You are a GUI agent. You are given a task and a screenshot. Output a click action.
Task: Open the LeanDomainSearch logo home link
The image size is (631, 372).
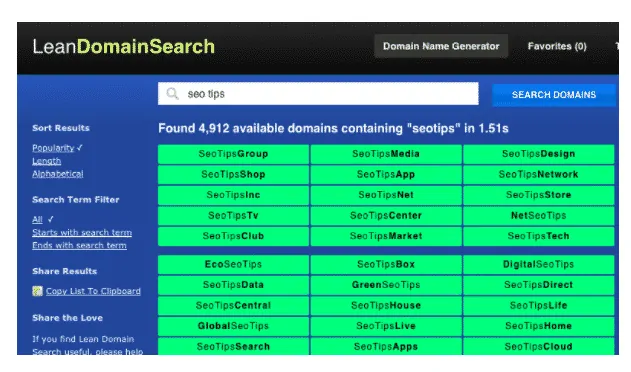(x=124, y=47)
